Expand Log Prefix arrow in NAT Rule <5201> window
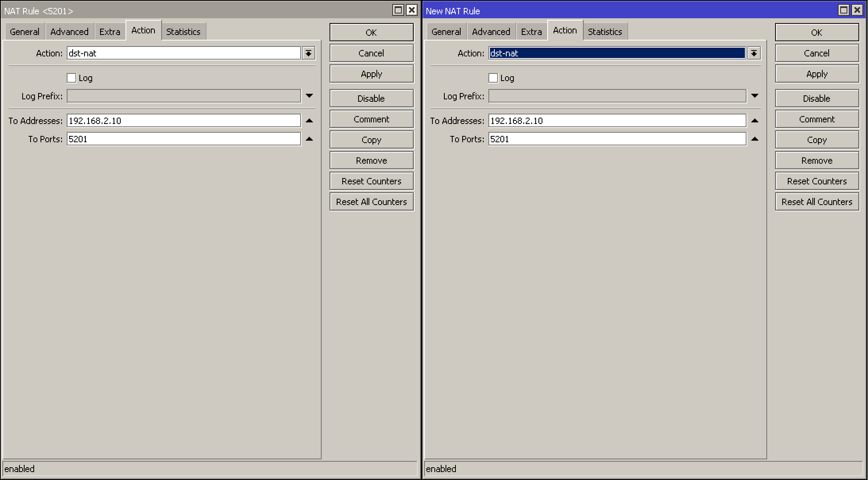Viewport: 868px width, 480px height. point(309,96)
